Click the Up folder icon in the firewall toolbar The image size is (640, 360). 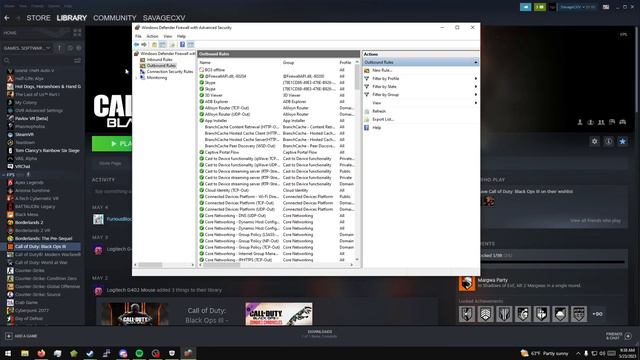[x=154, y=44]
